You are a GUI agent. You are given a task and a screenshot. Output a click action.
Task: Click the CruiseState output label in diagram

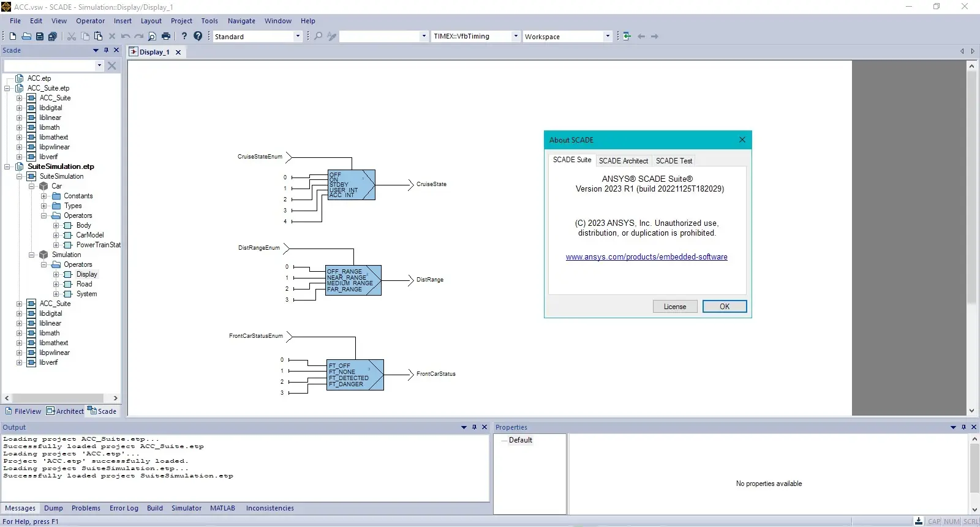coord(431,184)
